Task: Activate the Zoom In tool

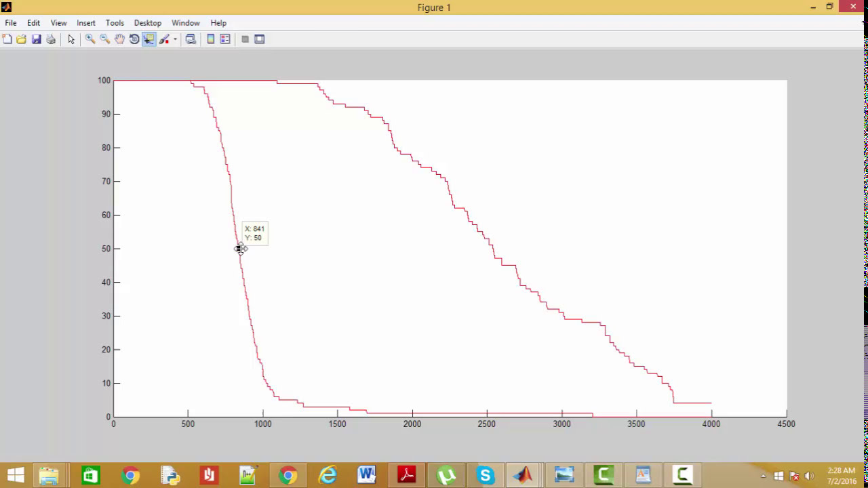Action: coord(90,39)
